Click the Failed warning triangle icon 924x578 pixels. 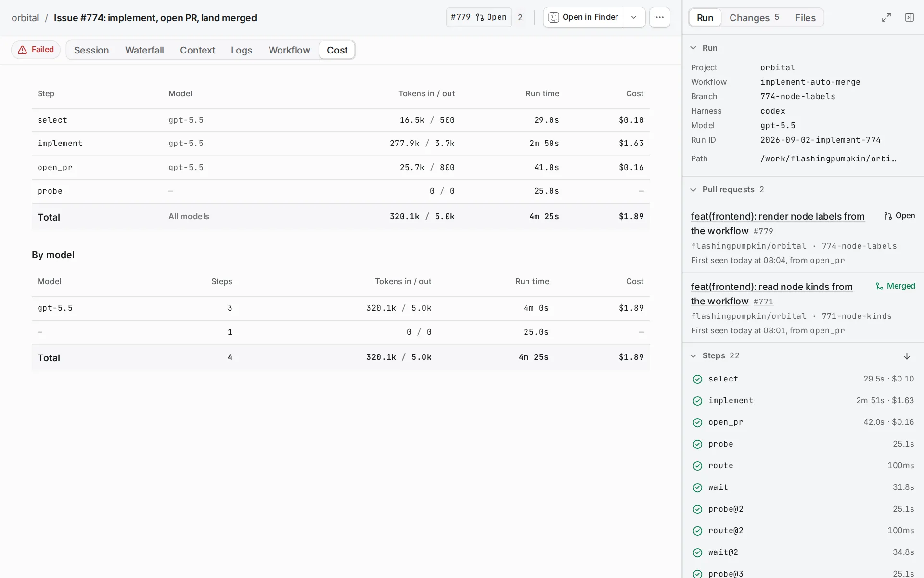[22, 50]
